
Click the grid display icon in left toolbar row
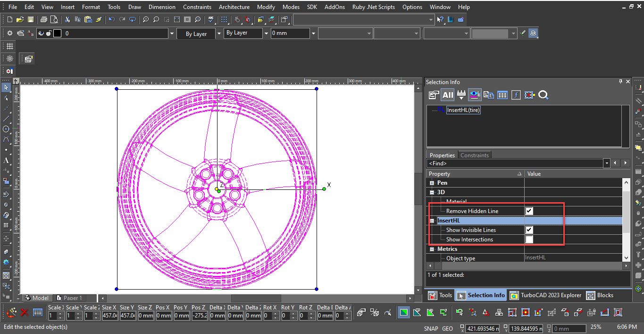pyautogui.click(x=10, y=46)
